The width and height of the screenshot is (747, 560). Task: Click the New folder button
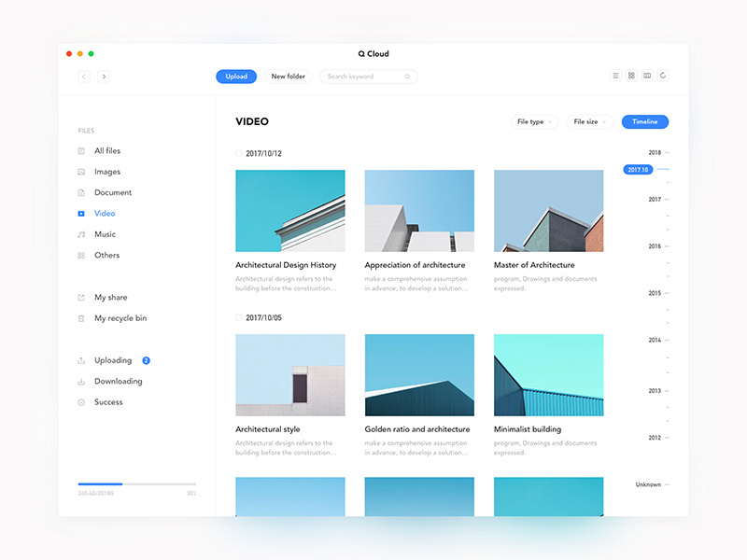coord(289,77)
